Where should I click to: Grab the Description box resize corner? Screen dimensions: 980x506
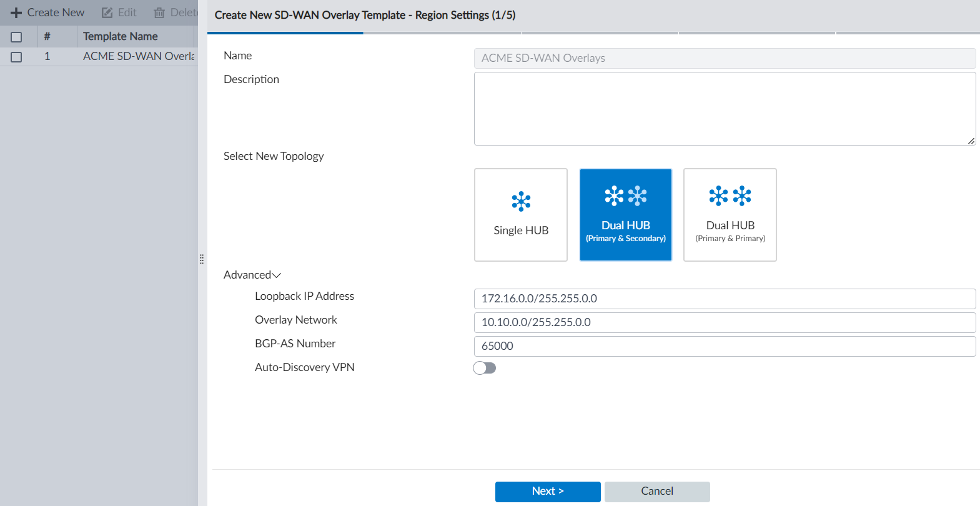click(x=971, y=141)
